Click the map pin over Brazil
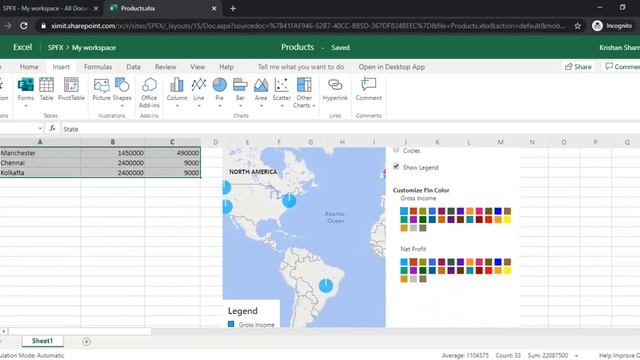This screenshot has height=360, width=640. click(325, 285)
